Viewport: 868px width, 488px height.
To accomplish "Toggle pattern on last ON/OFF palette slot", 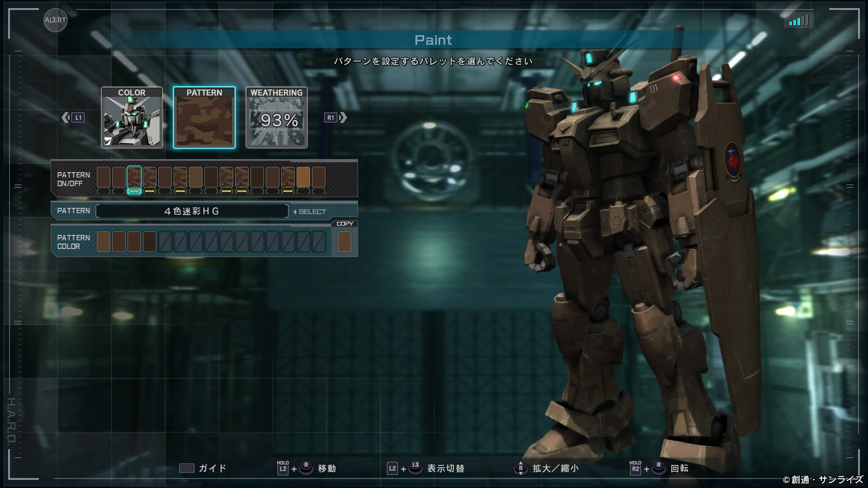I will (x=319, y=180).
